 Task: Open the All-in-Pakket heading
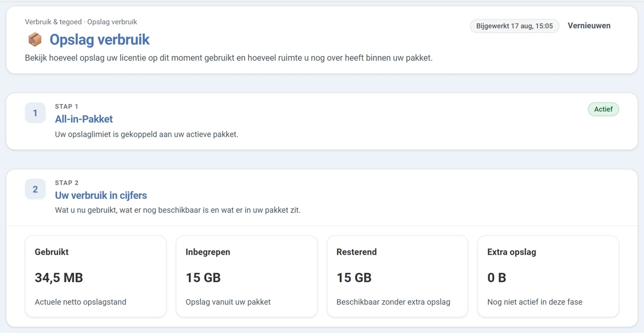pyautogui.click(x=84, y=119)
